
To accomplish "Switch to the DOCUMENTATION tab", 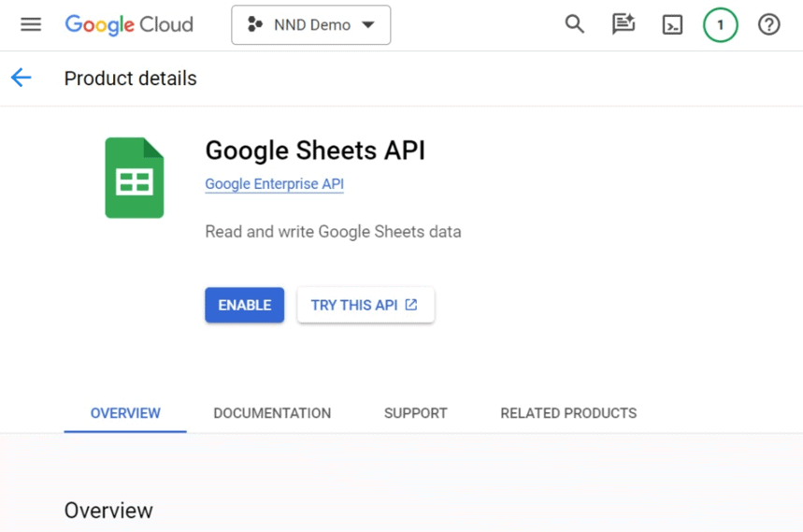I will (x=272, y=413).
